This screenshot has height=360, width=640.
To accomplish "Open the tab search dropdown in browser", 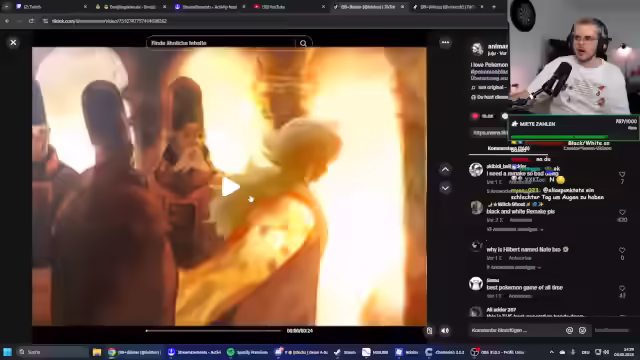I will click(x=6, y=7).
